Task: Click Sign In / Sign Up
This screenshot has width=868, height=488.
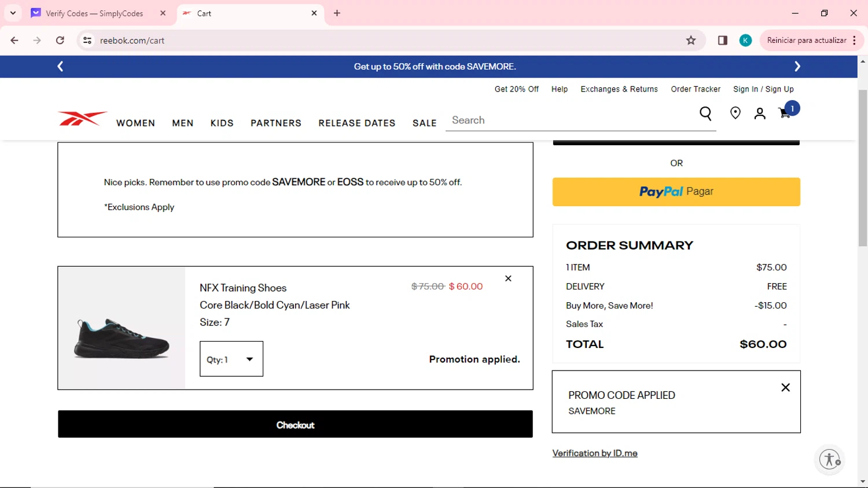Action: (x=763, y=89)
